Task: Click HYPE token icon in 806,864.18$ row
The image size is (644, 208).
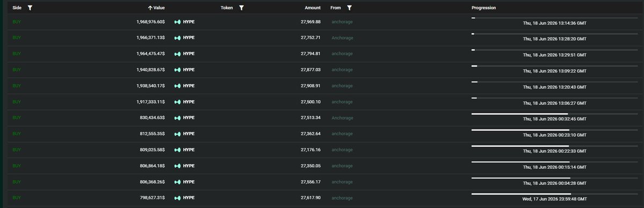Action: (x=177, y=166)
